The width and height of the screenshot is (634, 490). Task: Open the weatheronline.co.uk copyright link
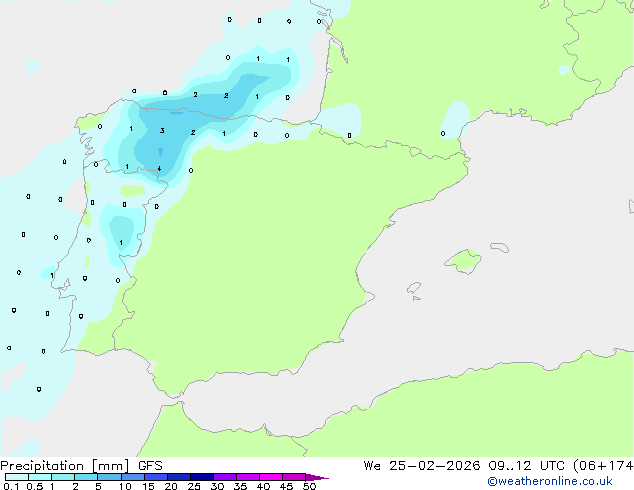pos(550,481)
